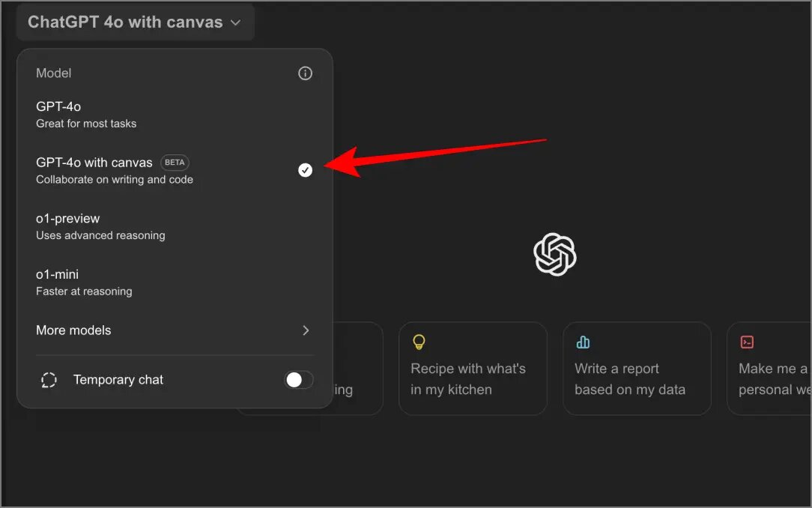Open the Write a report based on my data card
Image resolution: width=812 pixels, height=508 pixels.
tap(637, 368)
